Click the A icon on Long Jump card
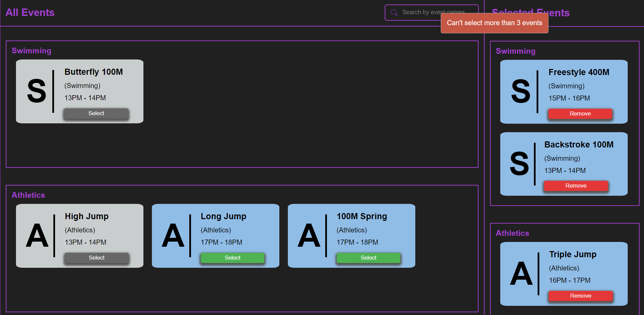Image resolution: width=644 pixels, height=315 pixels. [173, 235]
